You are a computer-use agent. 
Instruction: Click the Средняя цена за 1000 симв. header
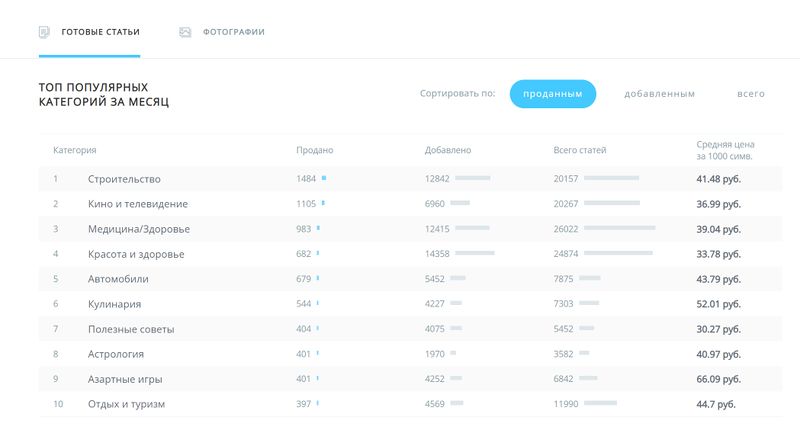(725, 150)
